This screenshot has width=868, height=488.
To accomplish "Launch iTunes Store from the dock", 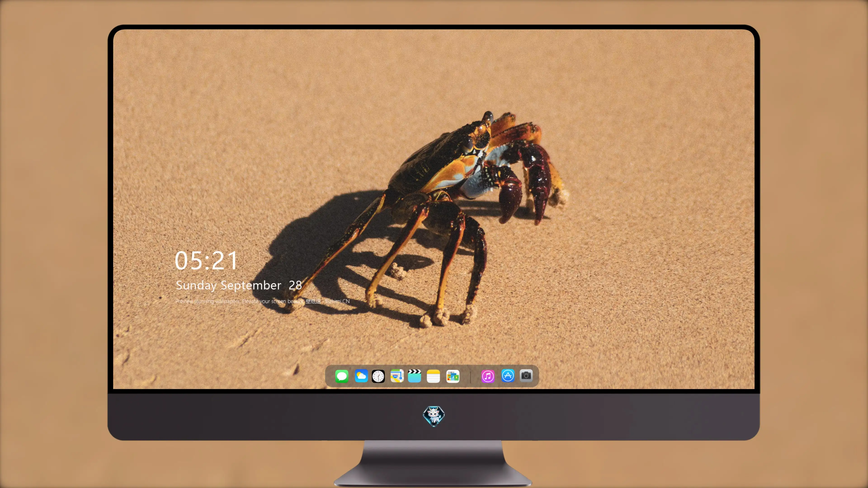I will (488, 376).
